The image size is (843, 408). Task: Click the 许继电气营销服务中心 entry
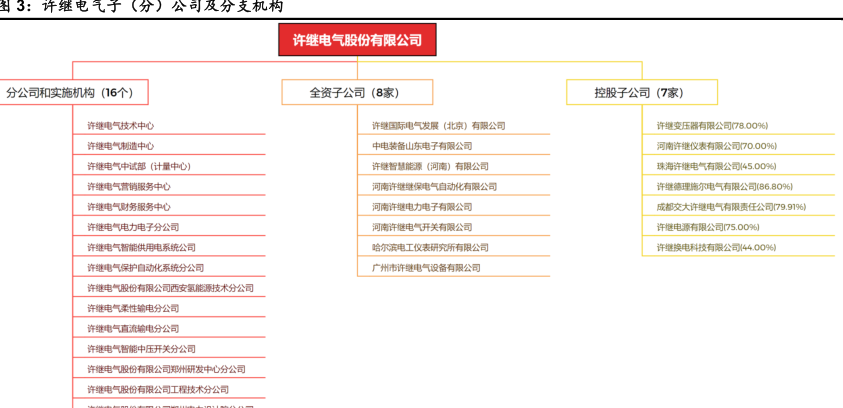tap(129, 187)
